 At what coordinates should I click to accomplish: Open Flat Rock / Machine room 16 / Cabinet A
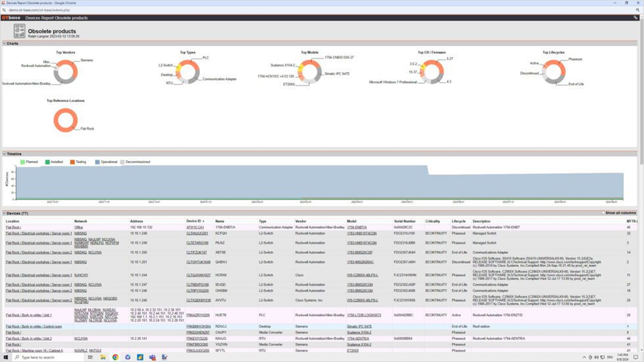pos(34,351)
